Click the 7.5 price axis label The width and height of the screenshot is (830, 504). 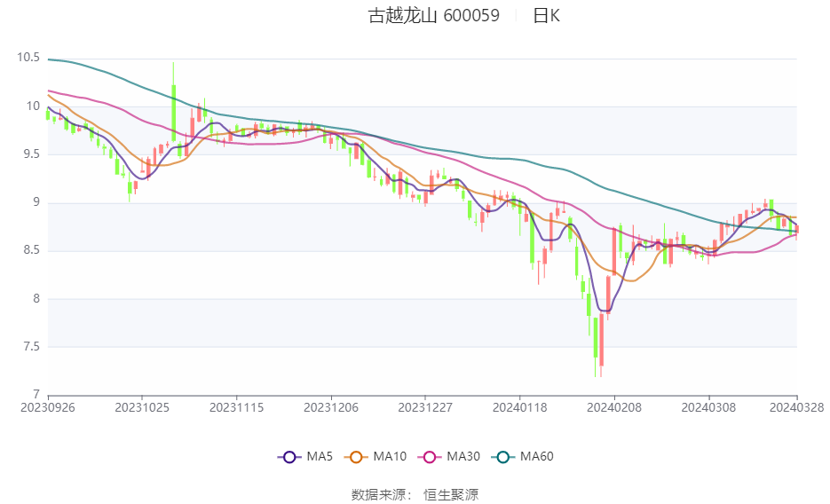pyautogui.click(x=31, y=346)
